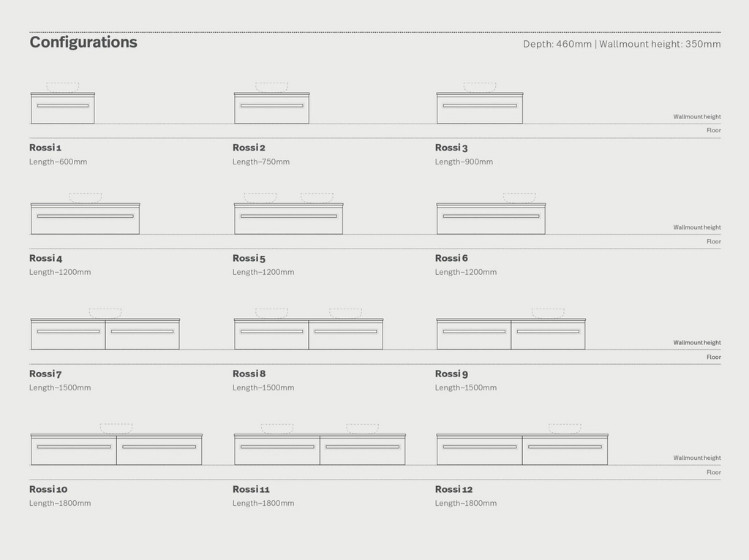Click the Configurations heading
Viewport: 749px width, 560px height.
[x=83, y=42]
